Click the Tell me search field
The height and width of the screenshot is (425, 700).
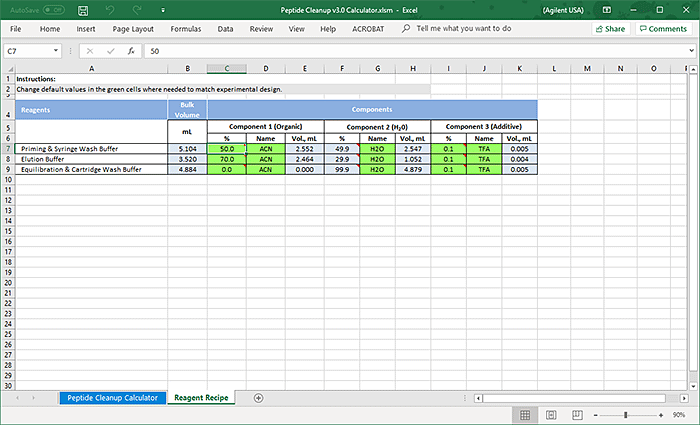click(x=463, y=29)
